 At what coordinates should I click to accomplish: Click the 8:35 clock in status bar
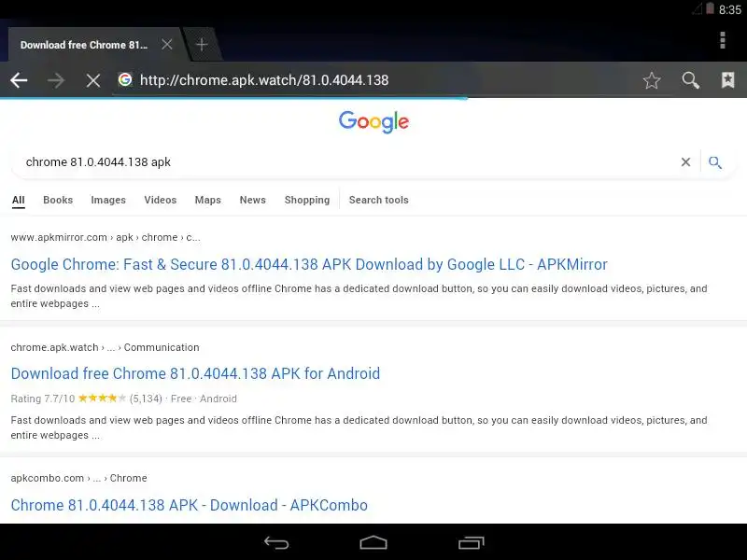730,9
